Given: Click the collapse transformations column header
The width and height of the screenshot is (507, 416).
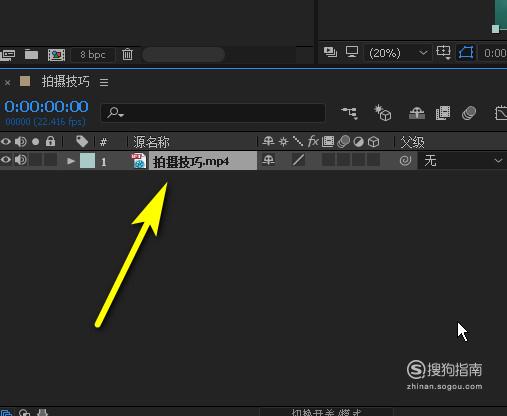Looking at the screenshot, I should (x=284, y=142).
